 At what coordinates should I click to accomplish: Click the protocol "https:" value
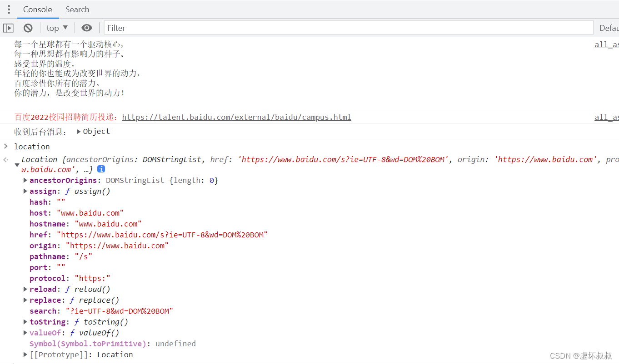pos(92,278)
